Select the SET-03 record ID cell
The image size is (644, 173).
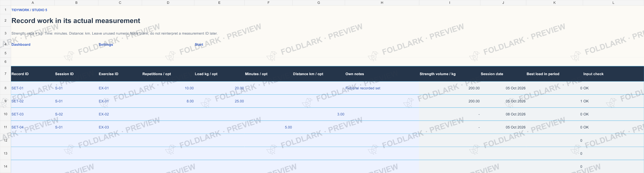pyautogui.click(x=33, y=114)
